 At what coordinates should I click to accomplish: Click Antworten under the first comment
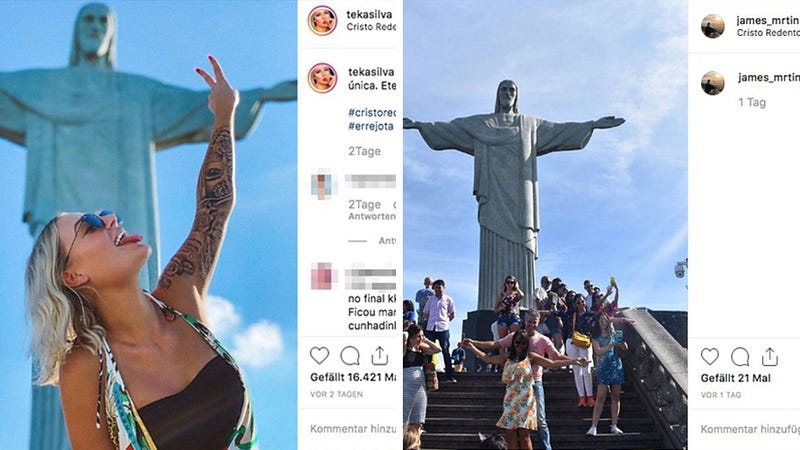(372, 216)
